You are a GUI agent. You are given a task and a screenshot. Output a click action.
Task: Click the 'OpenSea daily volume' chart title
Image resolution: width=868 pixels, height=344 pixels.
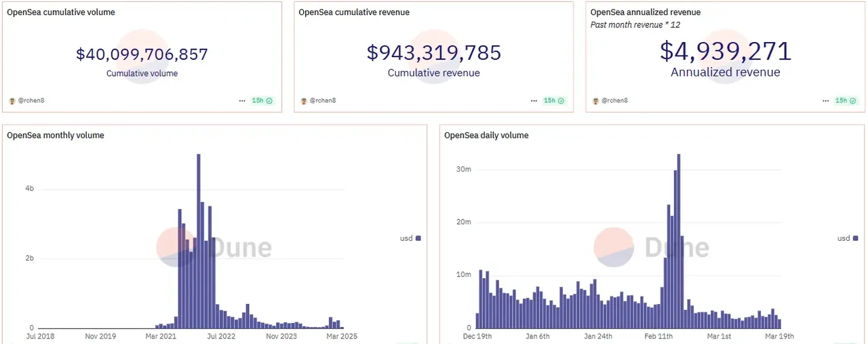tap(486, 135)
